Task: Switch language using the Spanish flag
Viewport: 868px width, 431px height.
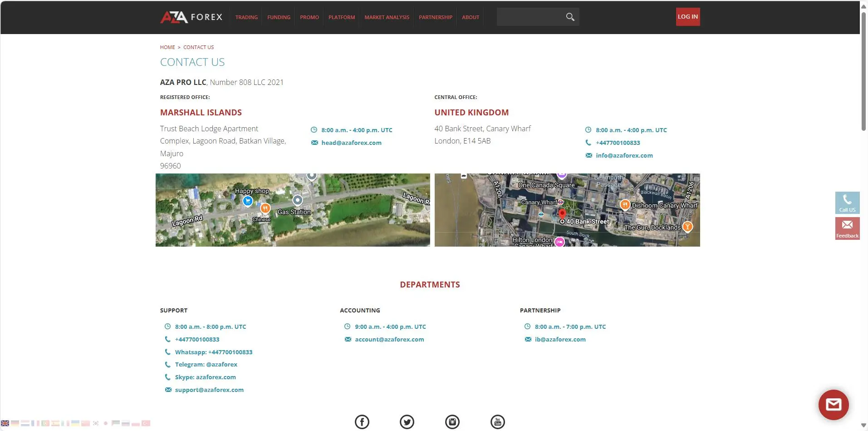Action: point(55,423)
